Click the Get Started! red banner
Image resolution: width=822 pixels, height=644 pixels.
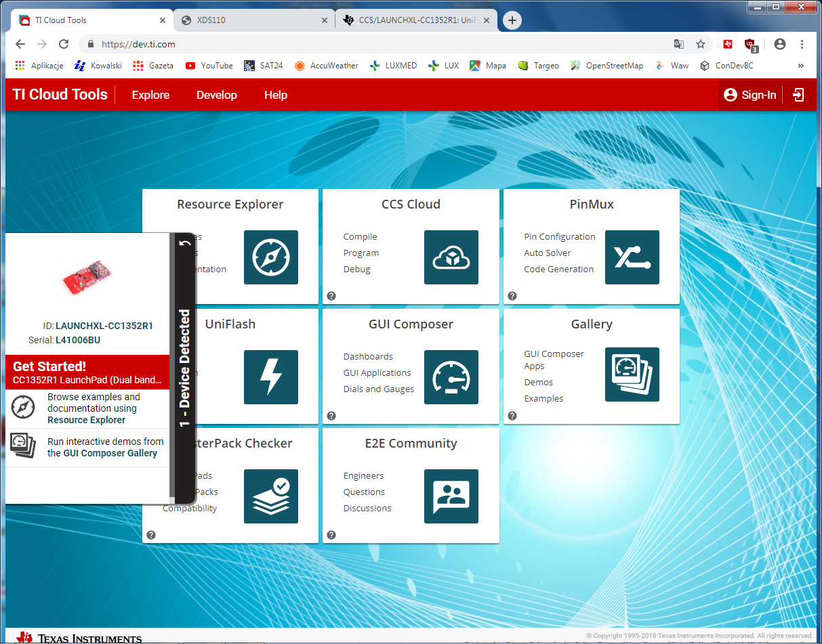coord(87,372)
